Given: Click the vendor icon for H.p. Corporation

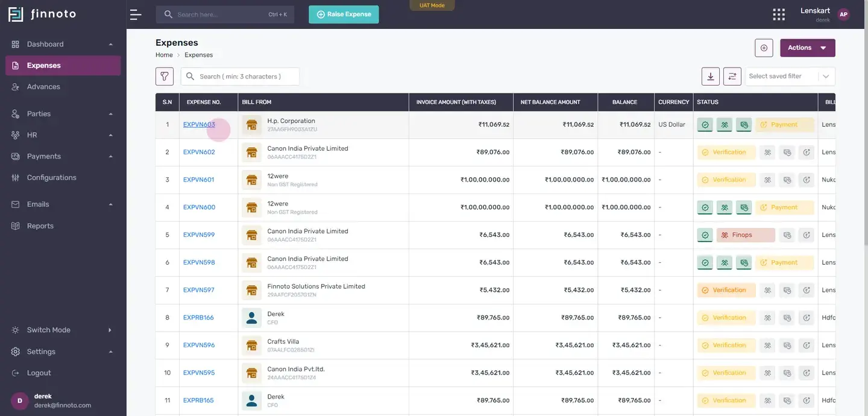Looking at the screenshot, I should point(251,125).
